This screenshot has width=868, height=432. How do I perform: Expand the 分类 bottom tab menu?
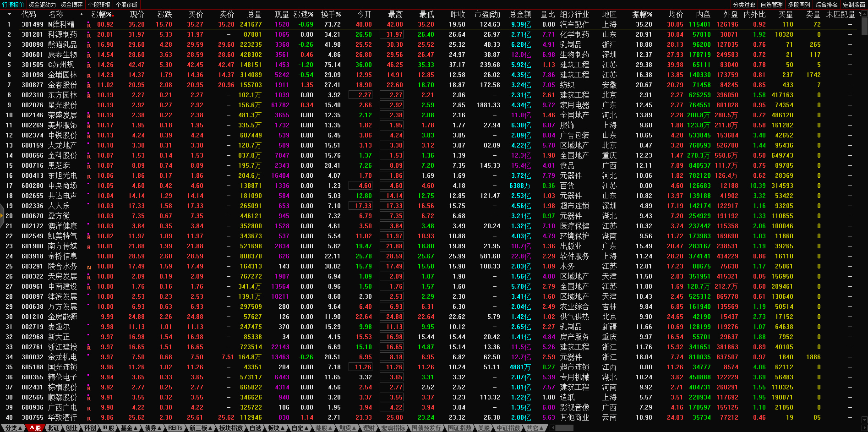(14, 428)
